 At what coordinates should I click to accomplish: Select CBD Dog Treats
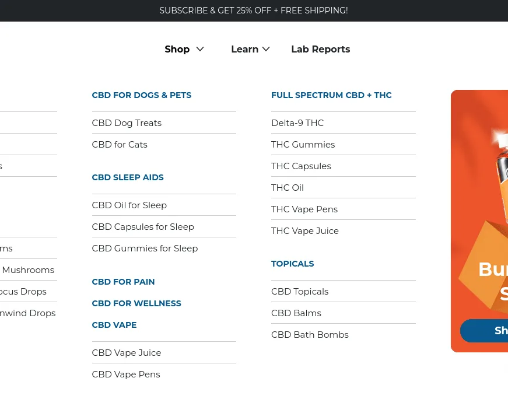(127, 123)
